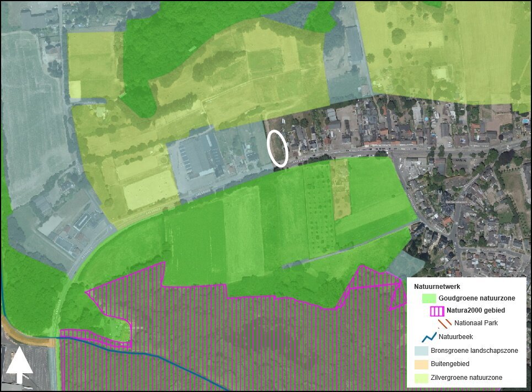Click the Goudgroene natuurzone green swatch

click(429, 298)
